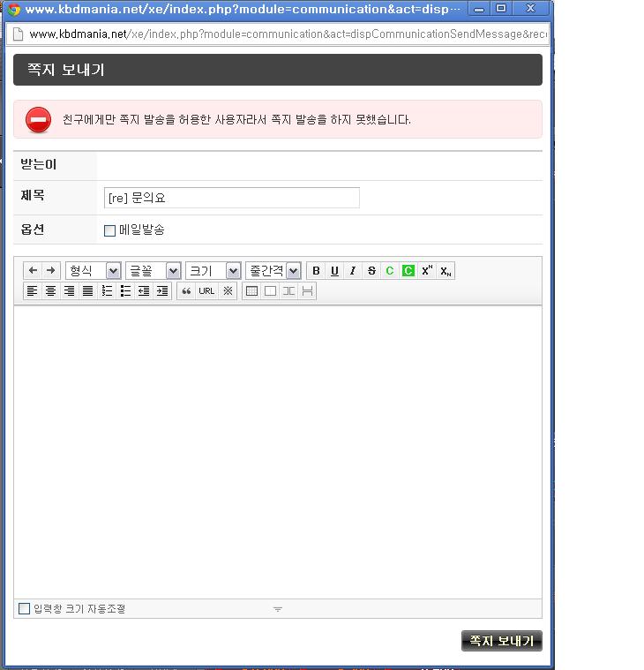Image resolution: width=644 pixels, height=670 pixels.
Task: Click the browser address bar URL
Action: tap(288, 34)
